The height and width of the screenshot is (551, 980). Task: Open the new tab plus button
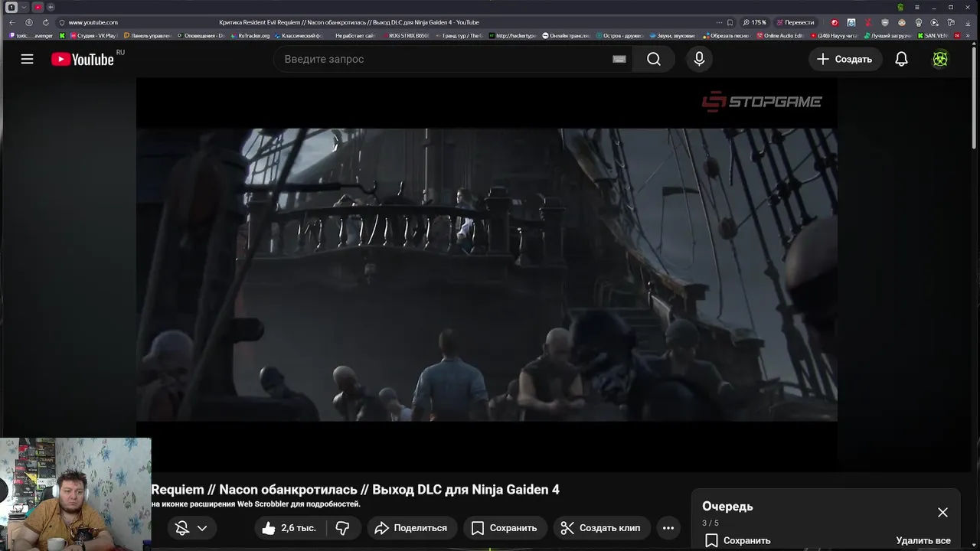coord(51,7)
